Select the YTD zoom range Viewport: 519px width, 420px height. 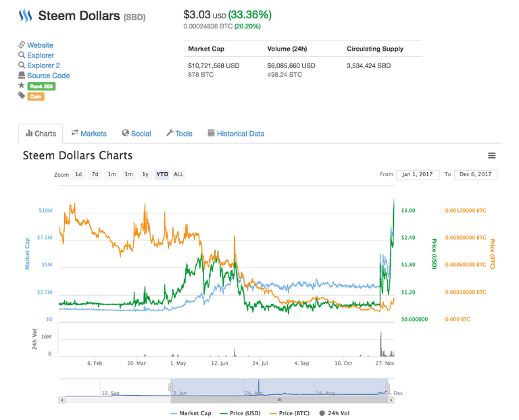tap(162, 175)
